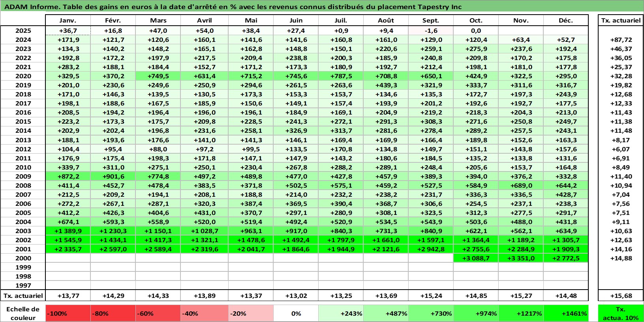Click the +1217% green swatch
This screenshot has width=644, height=322.
pos(521,313)
